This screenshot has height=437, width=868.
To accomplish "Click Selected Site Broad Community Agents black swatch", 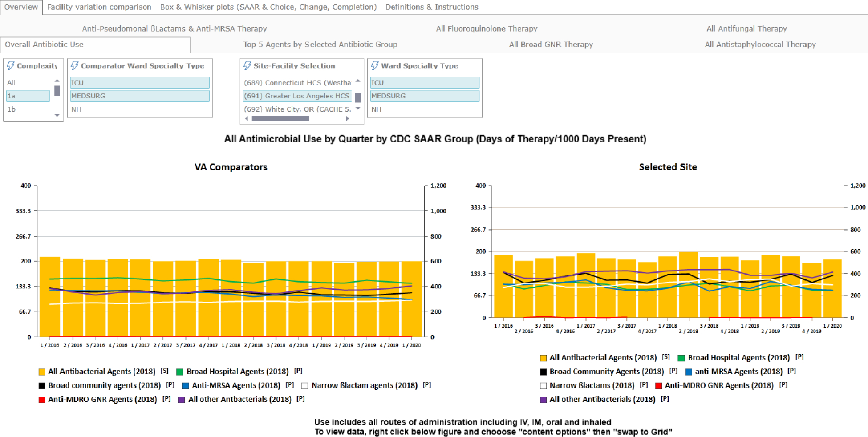I will [x=543, y=372].
